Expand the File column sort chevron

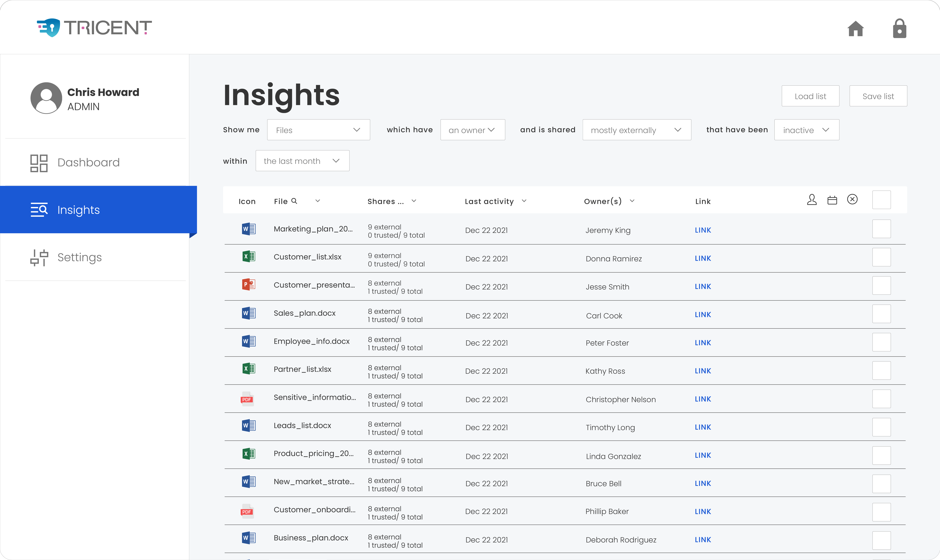[317, 201]
